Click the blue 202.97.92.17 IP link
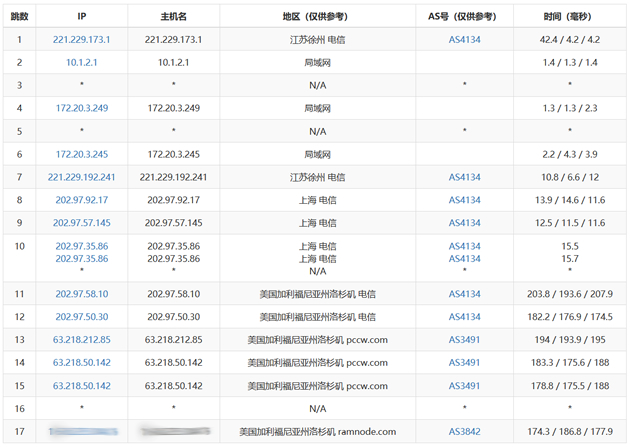Screen dimensions: 630x447 click(x=81, y=200)
